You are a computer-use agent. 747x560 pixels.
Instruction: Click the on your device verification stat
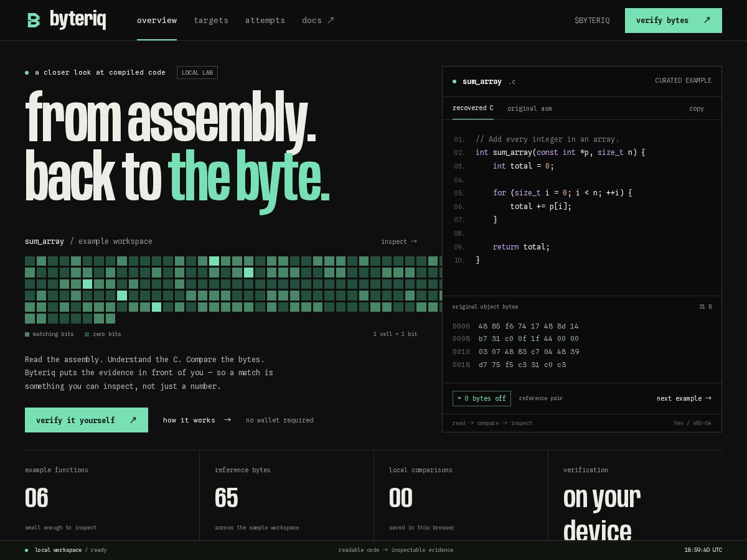602,513
